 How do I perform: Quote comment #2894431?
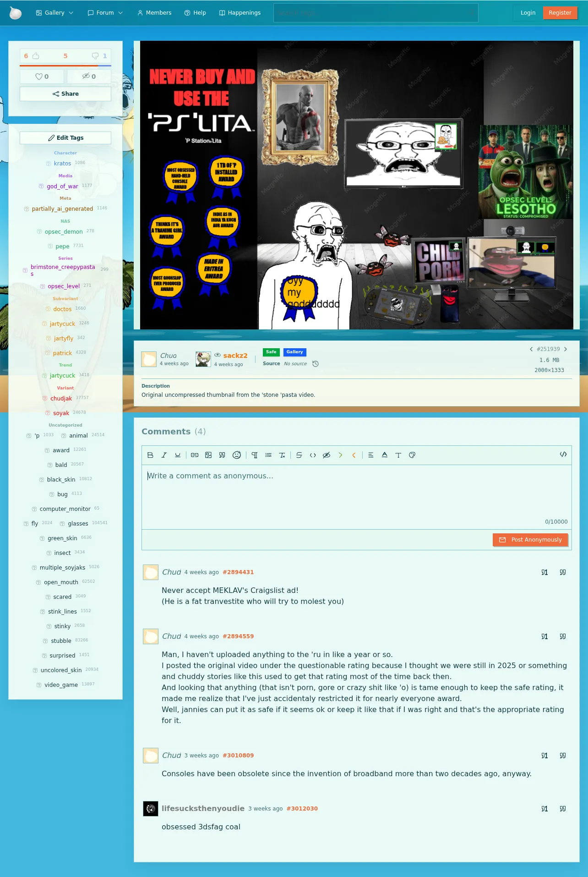(x=563, y=572)
